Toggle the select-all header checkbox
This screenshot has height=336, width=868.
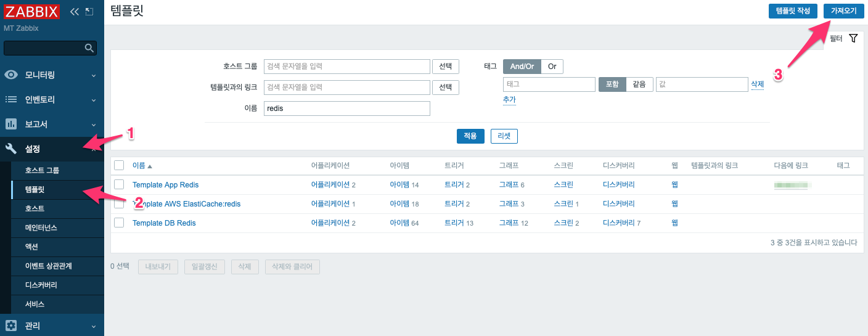pos(120,165)
